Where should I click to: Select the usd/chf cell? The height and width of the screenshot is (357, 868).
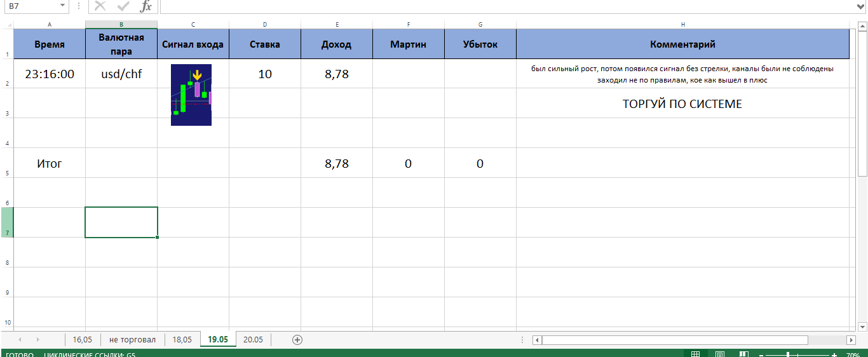tap(121, 74)
